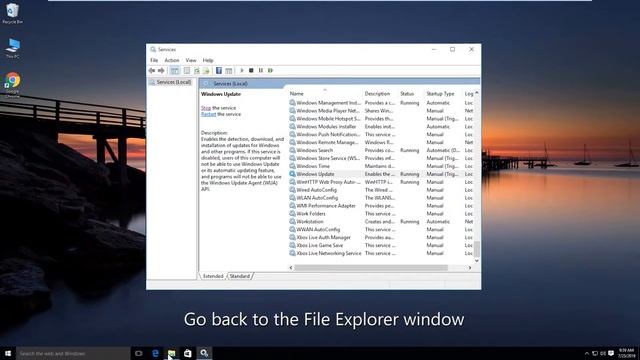640x360 pixels.
Task: Click the horizontal scrollbar thumb of the list
Action: (x=371, y=268)
